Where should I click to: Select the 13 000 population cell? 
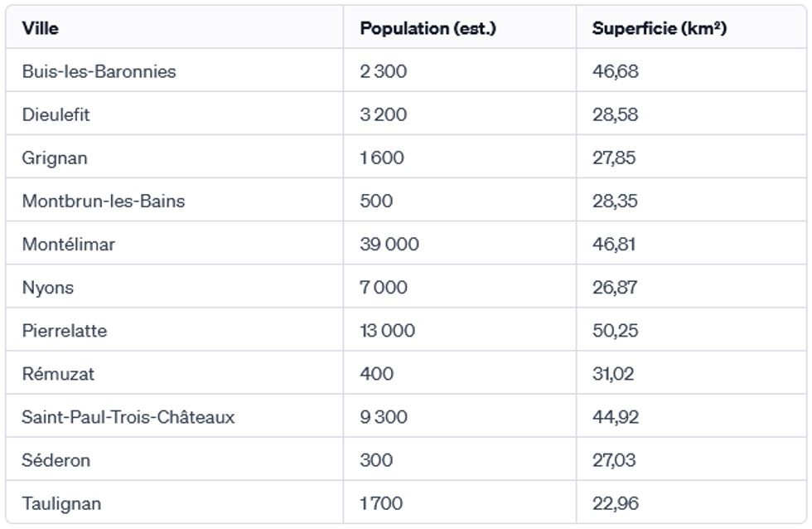coord(388,331)
